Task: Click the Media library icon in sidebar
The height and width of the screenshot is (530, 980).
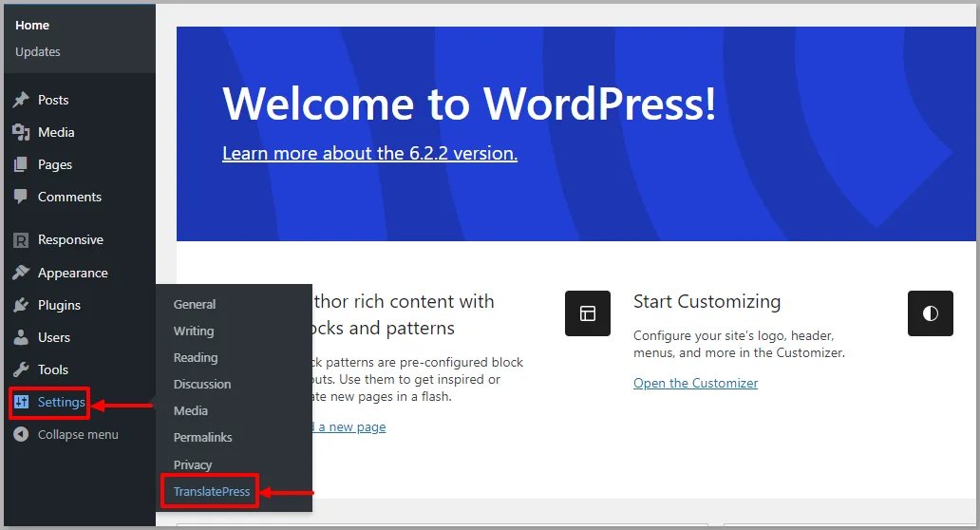Action: (x=21, y=132)
